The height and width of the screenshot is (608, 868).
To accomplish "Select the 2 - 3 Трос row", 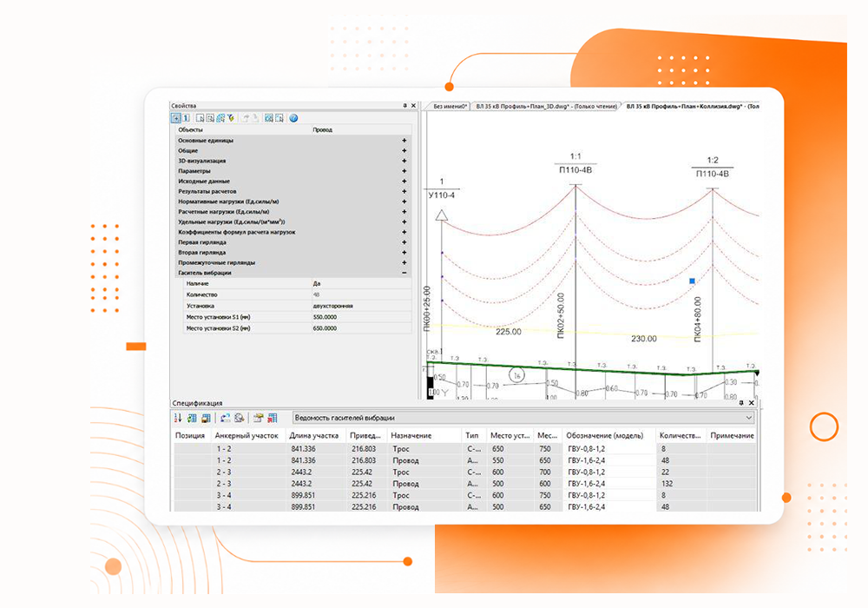I will pos(465,472).
